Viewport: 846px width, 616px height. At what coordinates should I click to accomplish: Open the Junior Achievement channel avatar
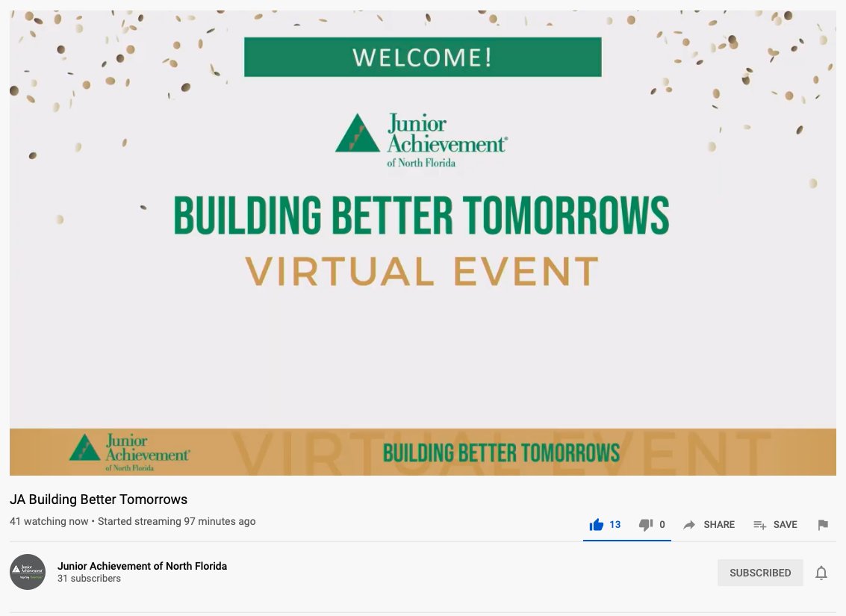[28, 572]
